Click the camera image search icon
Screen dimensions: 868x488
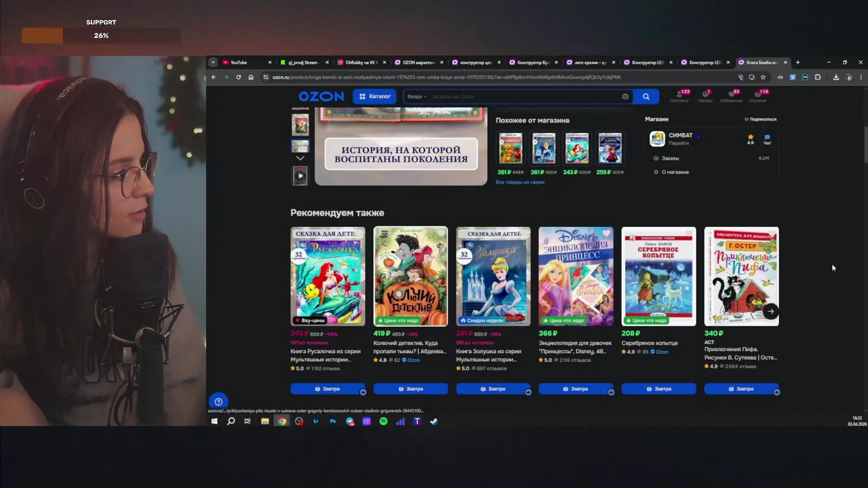[x=625, y=96]
